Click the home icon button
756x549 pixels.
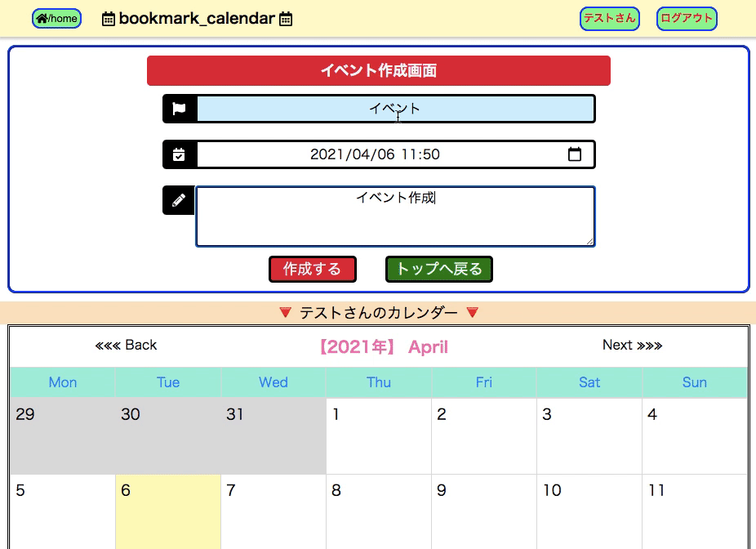56,19
